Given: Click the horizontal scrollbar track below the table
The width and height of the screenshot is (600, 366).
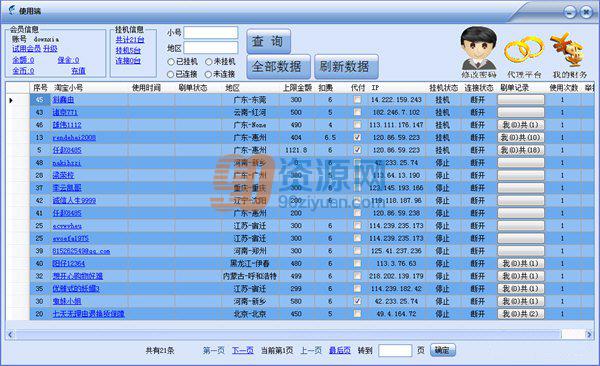Looking at the screenshot, I should pyautogui.click(x=287, y=335).
